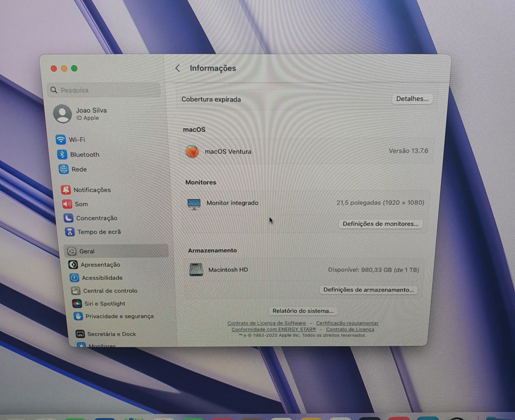
Task: Select Secretária e Dock icon
Action: (80, 334)
